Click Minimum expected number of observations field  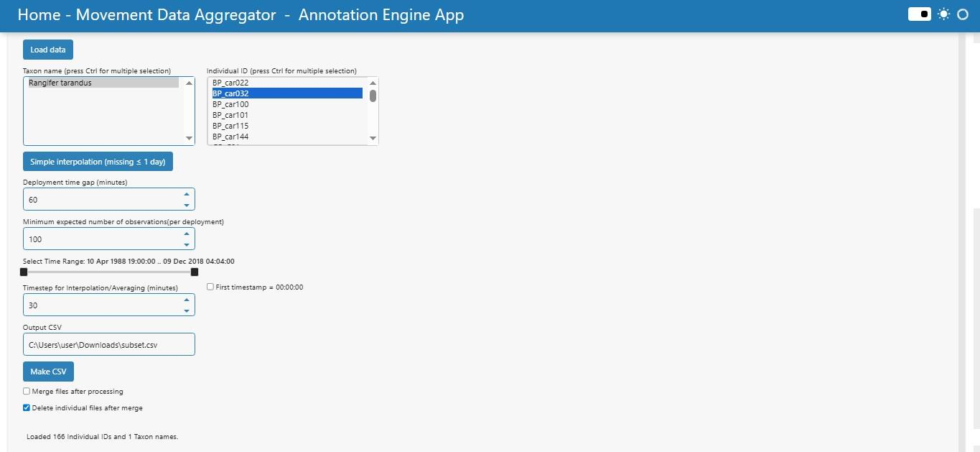coord(109,239)
